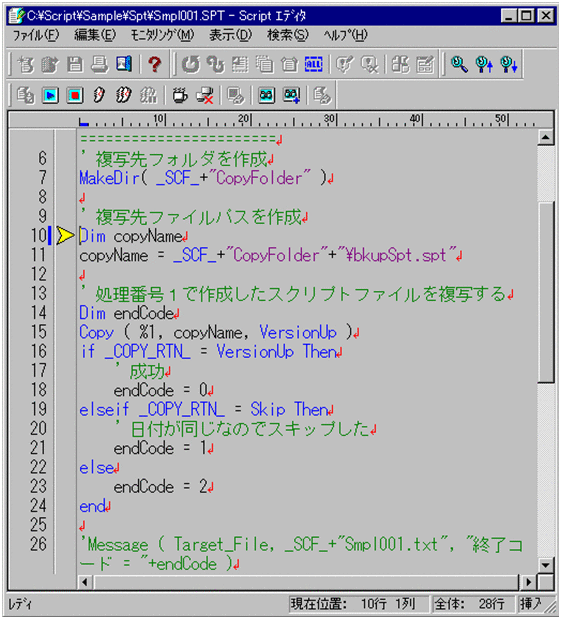Click the blue ALL select-all icon
Screen dimensions: 563x620
314,64
